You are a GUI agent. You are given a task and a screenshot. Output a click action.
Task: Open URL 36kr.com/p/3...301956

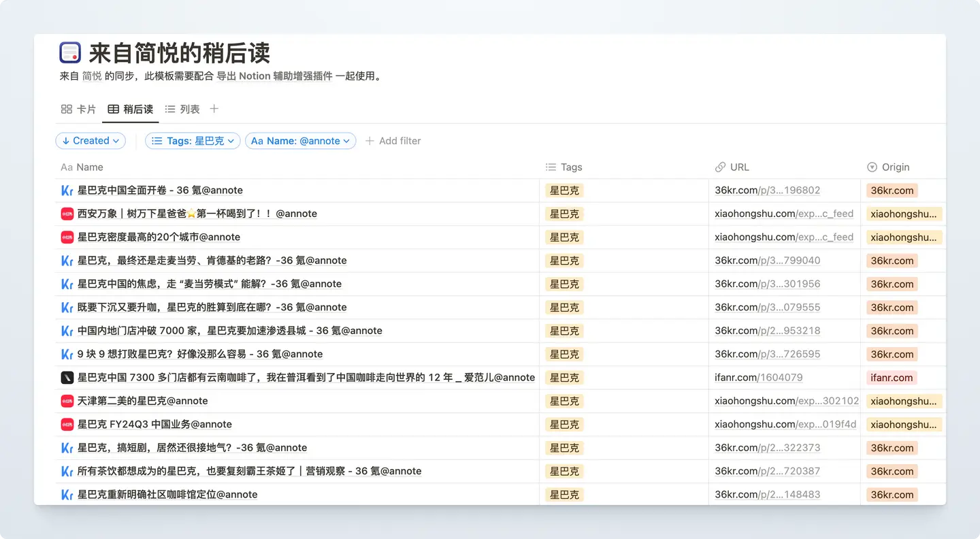pyautogui.click(x=767, y=284)
